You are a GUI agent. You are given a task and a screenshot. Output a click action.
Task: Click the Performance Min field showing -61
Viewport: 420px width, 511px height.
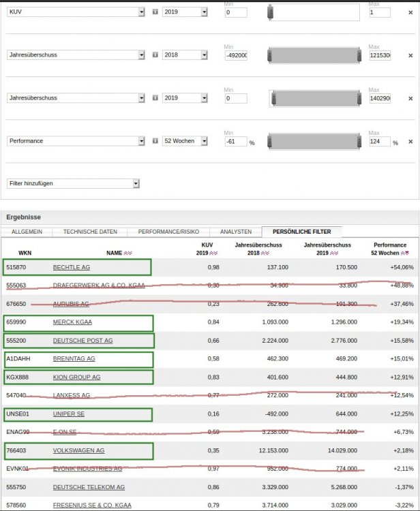point(236,142)
